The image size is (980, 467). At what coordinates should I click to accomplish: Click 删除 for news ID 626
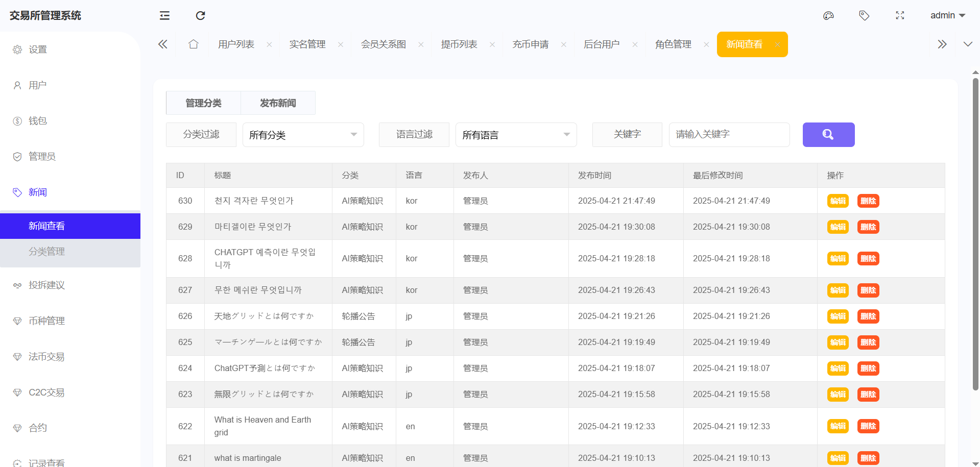868,316
